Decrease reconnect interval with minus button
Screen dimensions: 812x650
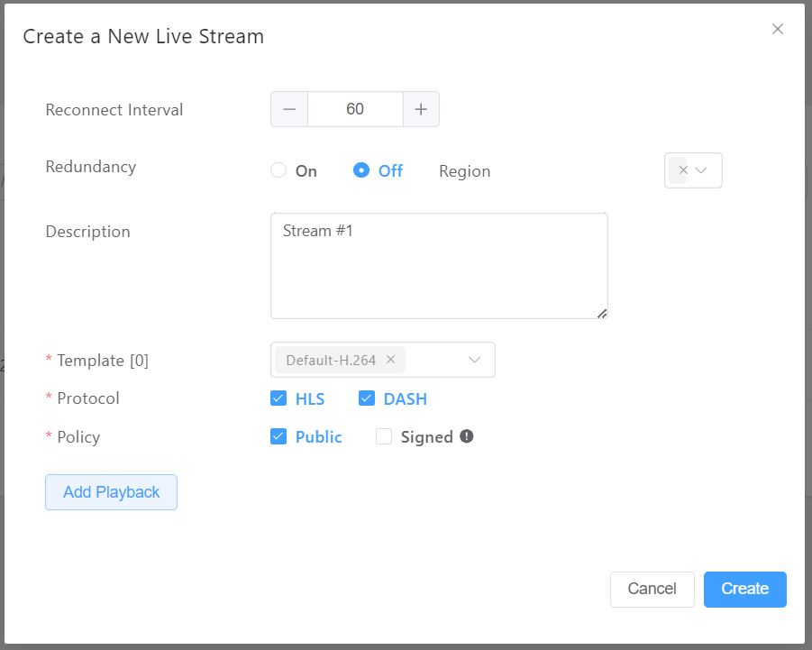(x=289, y=109)
